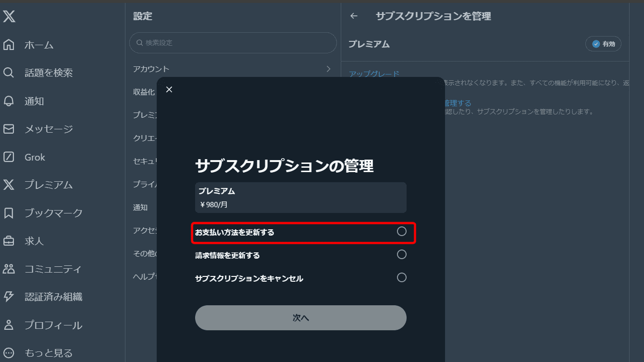The image size is (644, 362).
Task: Select the お支払い方法を更新する radio button
Action: click(x=402, y=231)
